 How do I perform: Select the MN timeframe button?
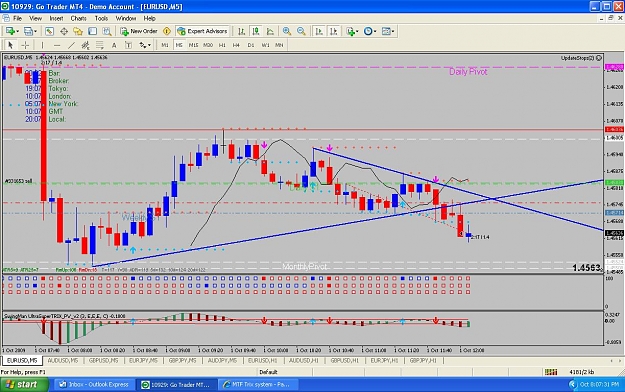point(279,45)
